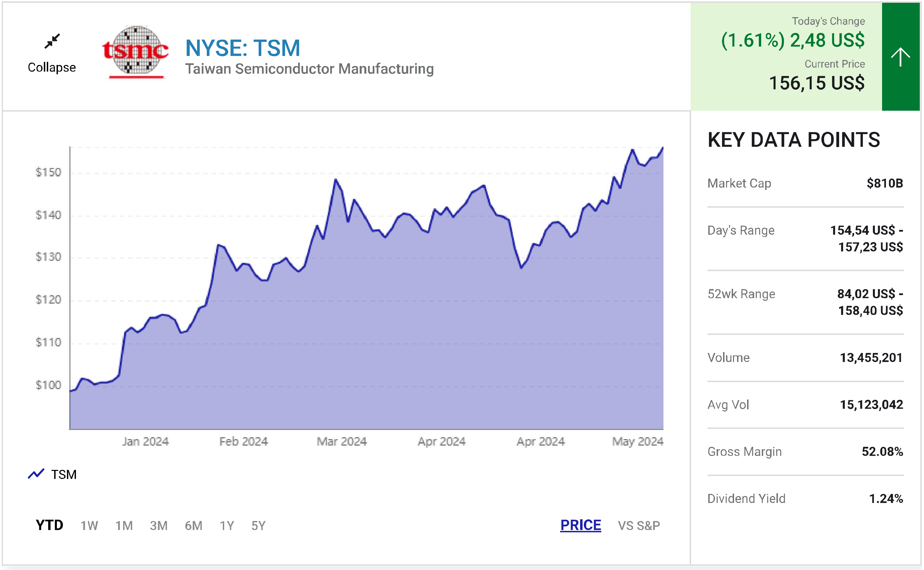Click the Market Cap $810B value
This screenshot has width=924, height=570.
(884, 183)
